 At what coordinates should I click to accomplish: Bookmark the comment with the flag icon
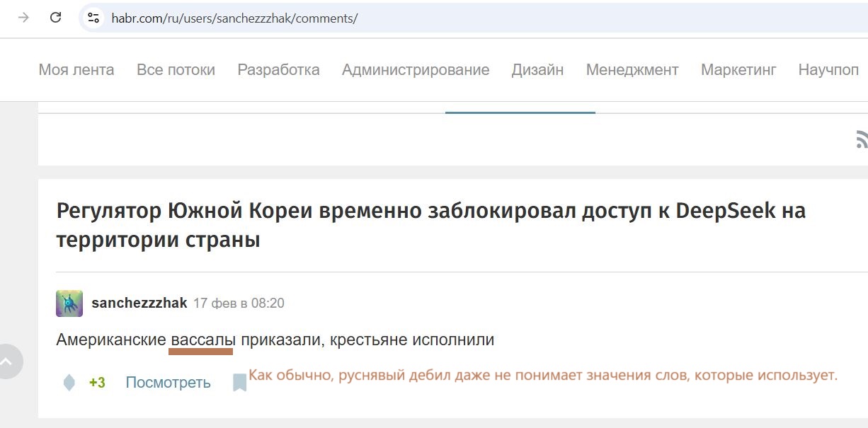(240, 383)
